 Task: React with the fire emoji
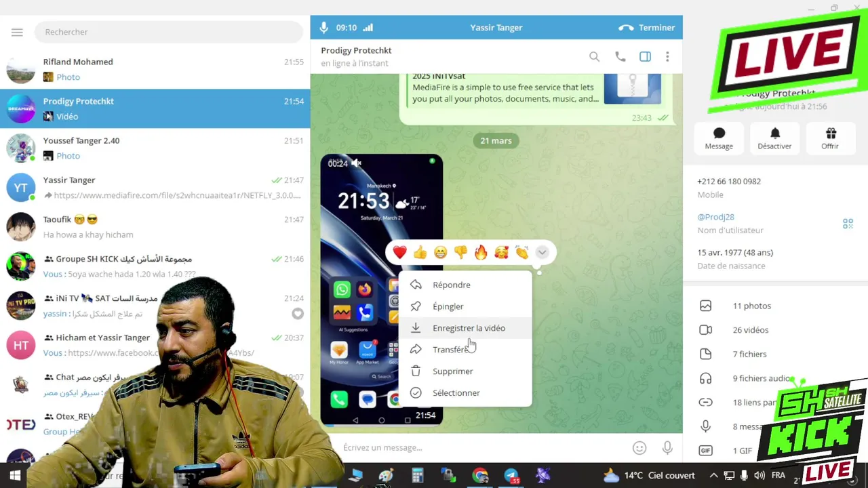pos(481,253)
